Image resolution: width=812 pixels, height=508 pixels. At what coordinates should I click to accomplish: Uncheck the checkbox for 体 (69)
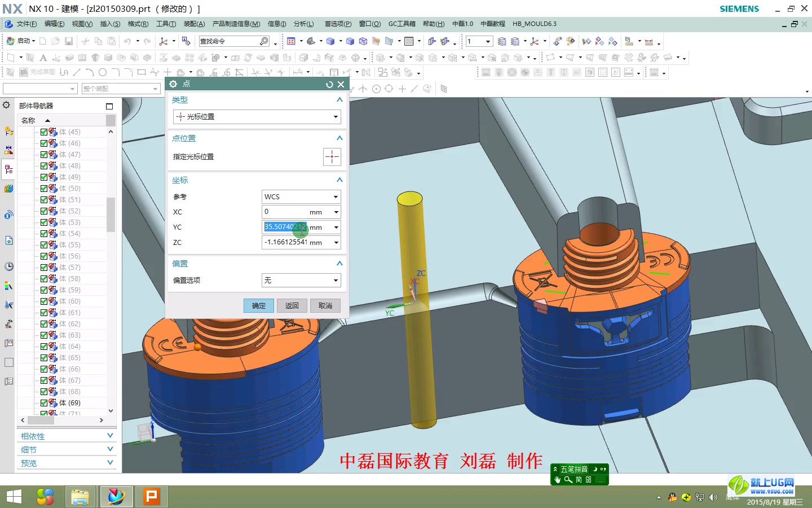(x=44, y=402)
